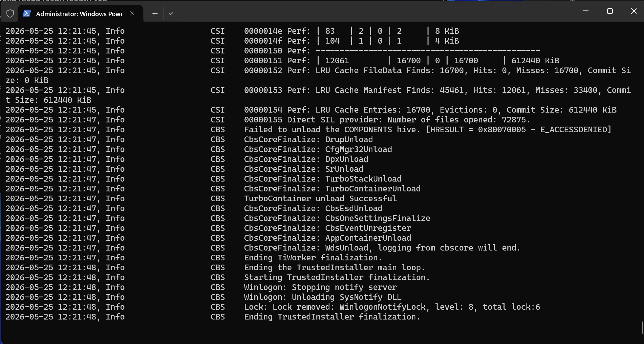Image resolution: width=644 pixels, height=344 pixels.
Task: Click 'LRU Cache FileData Finds: 16700' line
Action: (x=318, y=75)
